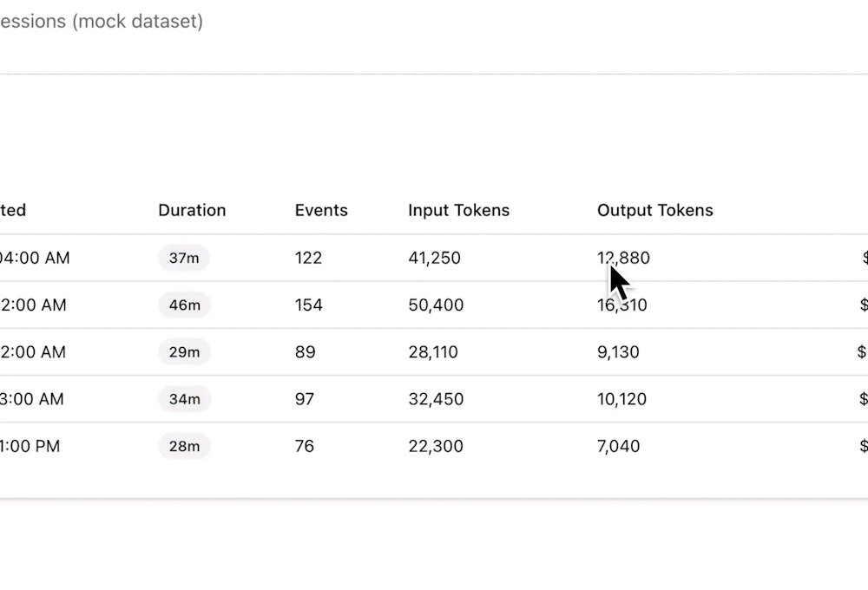Open the row with 122 events
Image resolution: width=868 pixels, height=590 pixels.
coord(434,258)
